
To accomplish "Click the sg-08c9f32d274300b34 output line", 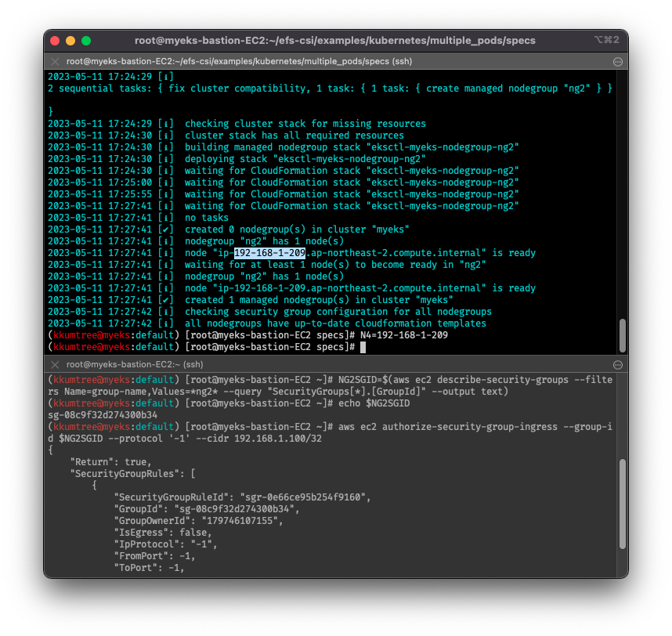I will tap(103, 415).
